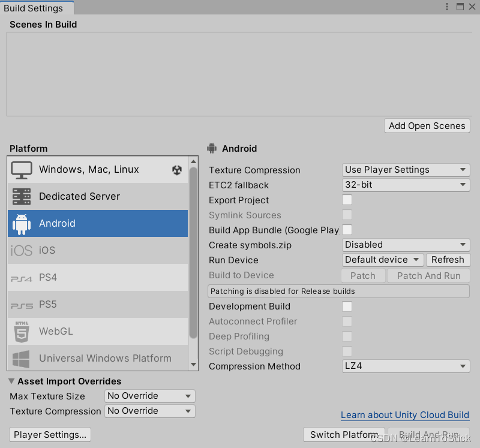Viewport: 480px width, 448px height.
Task: Select the Build Settings tab
Action: (37, 8)
